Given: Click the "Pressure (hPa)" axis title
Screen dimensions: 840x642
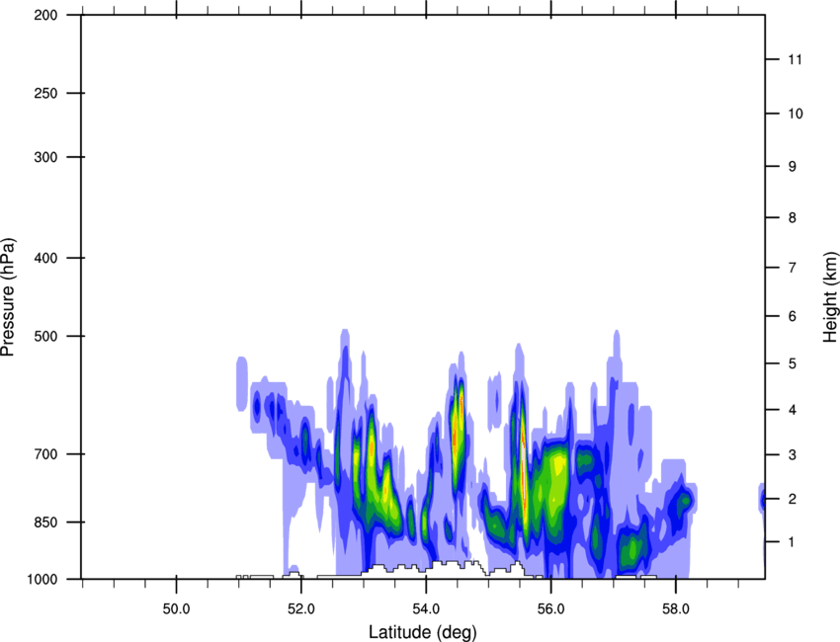Looking at the screenshot, I should pyautogui.click(x=7, y=297).
